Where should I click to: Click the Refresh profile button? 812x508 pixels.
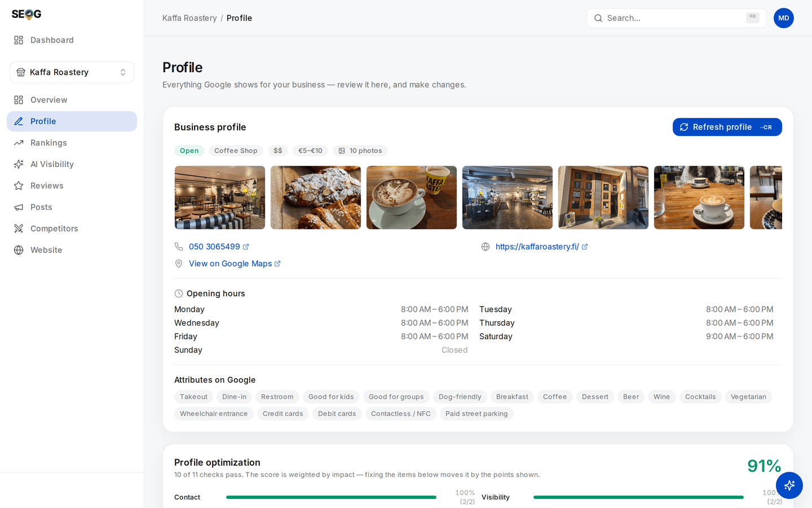click(727, 127)
